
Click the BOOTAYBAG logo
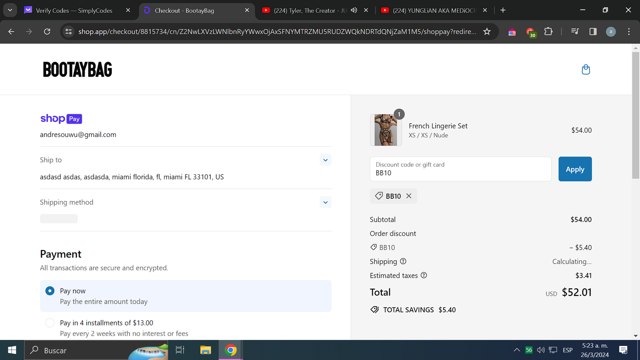coord(77,70)
